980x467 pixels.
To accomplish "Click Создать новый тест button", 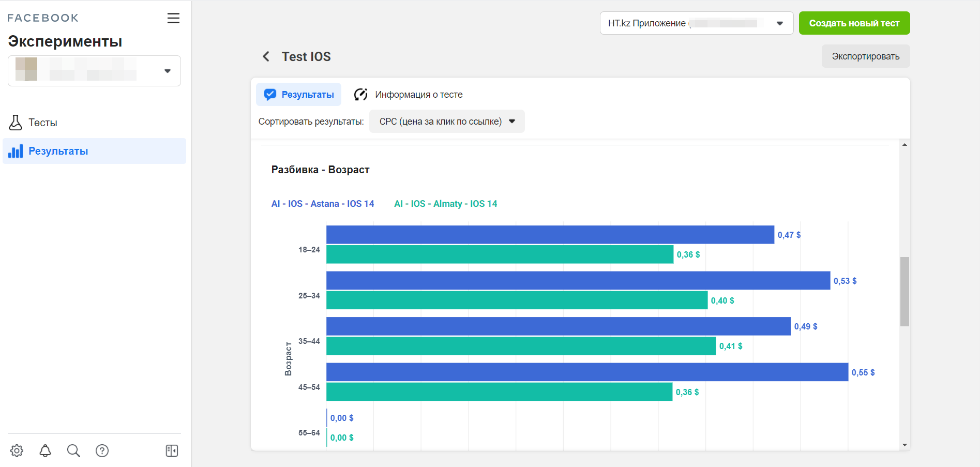I will 854,23.
